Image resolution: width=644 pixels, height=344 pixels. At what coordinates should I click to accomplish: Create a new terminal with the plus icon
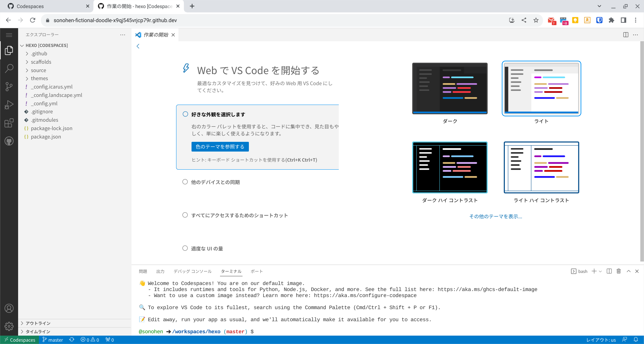click(594, 271)
